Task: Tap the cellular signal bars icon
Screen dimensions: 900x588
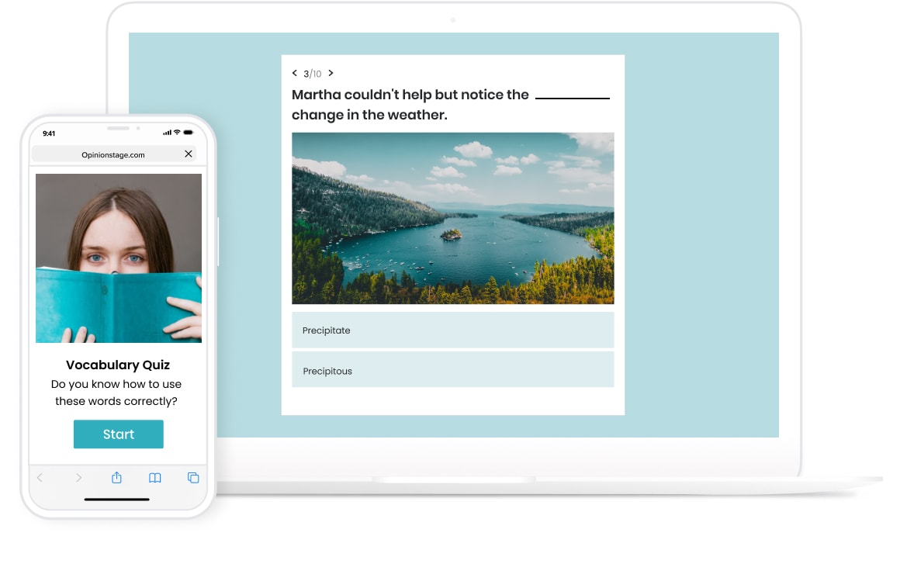Action: click(x=167, y=133)
